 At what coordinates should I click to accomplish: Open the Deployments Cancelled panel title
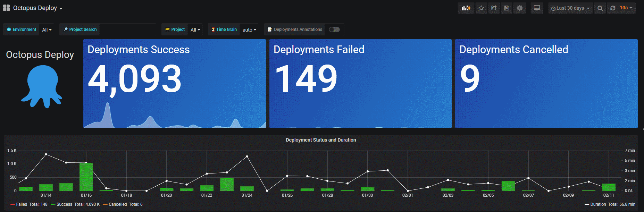pos(514,50)
